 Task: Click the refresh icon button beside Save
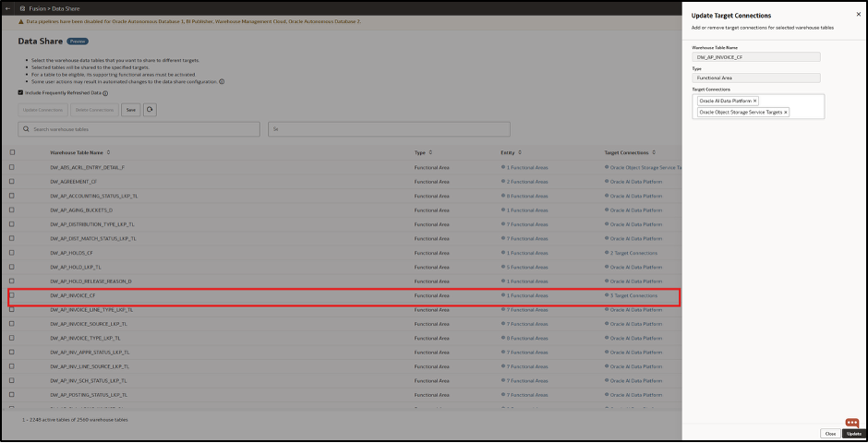point(150,110)
